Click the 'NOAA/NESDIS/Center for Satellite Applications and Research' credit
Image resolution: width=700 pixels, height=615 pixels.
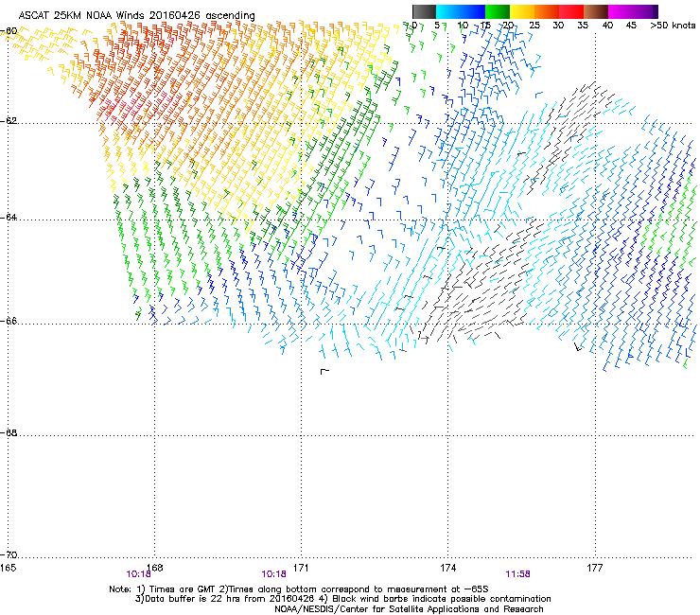[409, 609]
